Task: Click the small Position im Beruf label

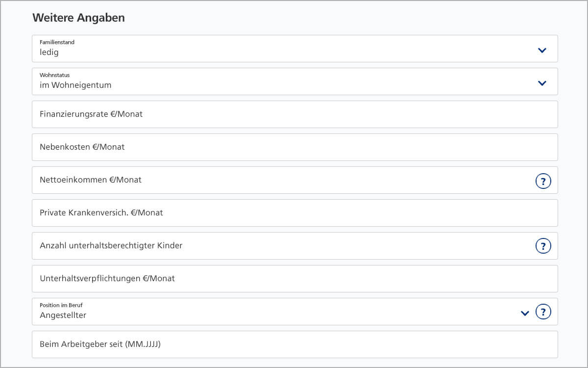Action: point(61,305)
